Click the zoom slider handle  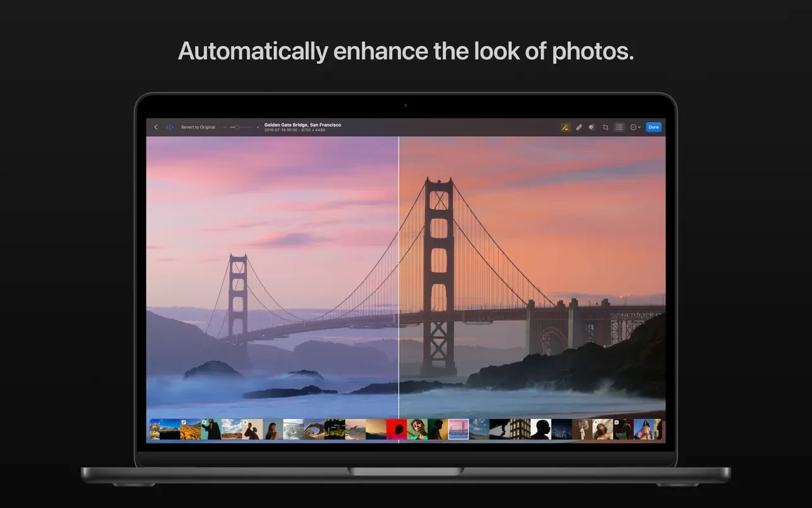237,127
